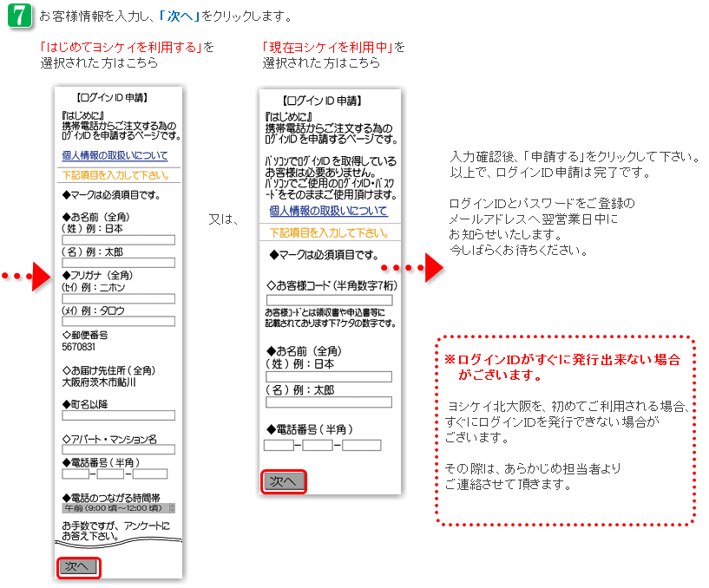Click the 町名以降 address input field
Screen dimensions: 709x588
[x=119, y=415]
